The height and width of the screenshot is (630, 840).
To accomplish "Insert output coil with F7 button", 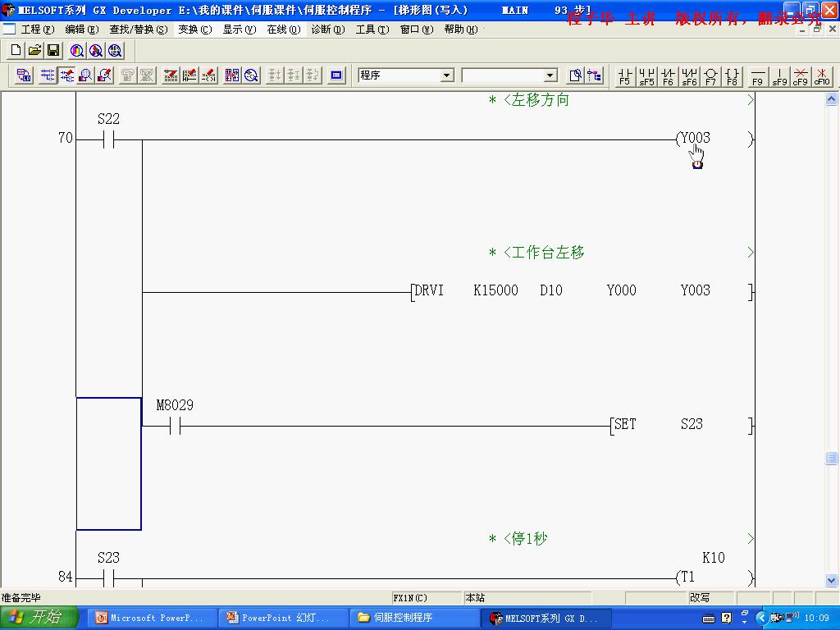I will [710, 75].
